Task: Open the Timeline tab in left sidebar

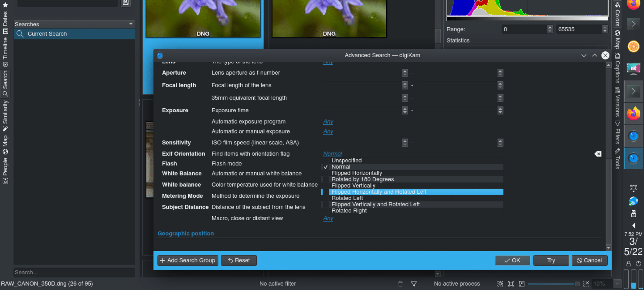Action: (5, 52)
